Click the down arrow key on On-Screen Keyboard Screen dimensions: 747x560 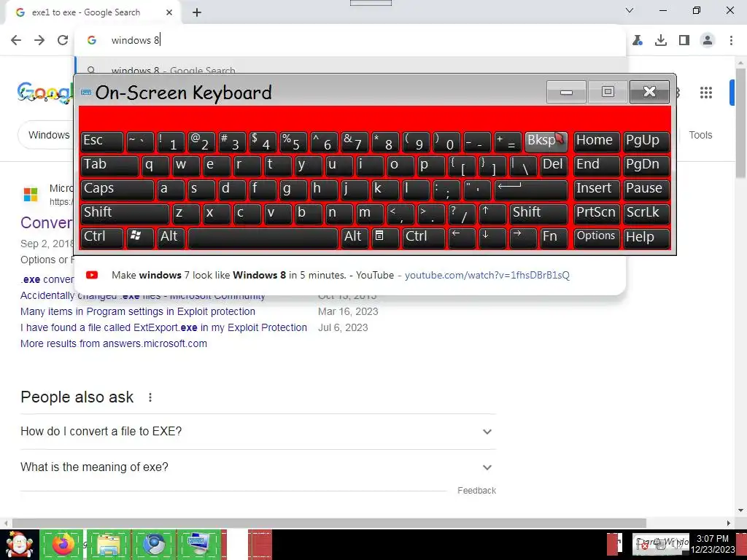(x=492, y=238)
